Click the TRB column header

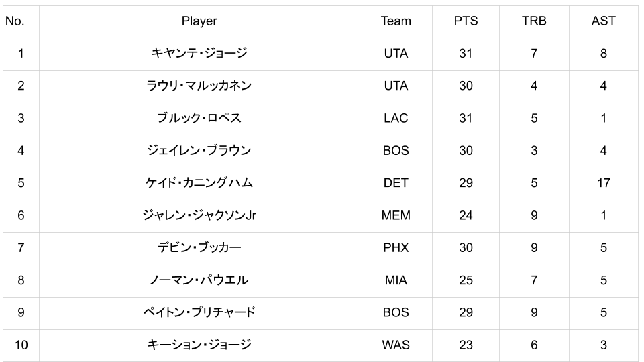534,21
